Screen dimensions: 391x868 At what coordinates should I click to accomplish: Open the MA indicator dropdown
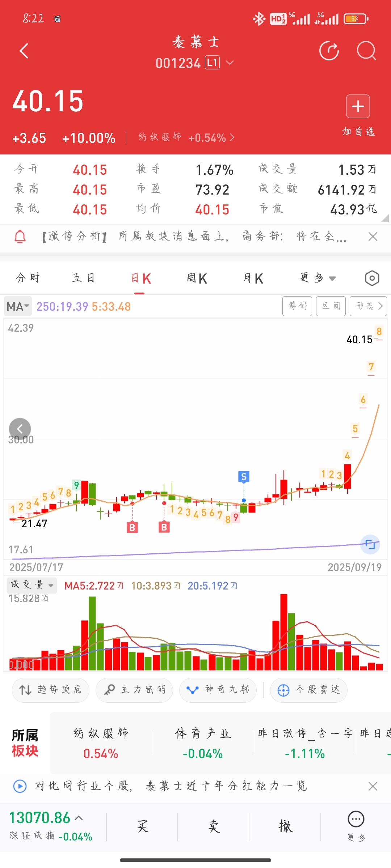[18, 306]
